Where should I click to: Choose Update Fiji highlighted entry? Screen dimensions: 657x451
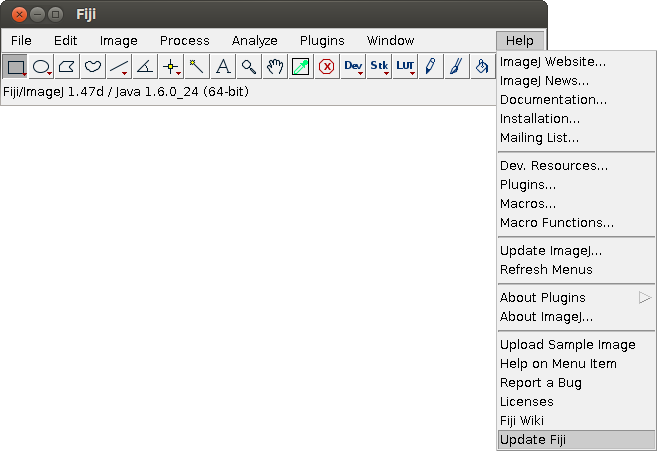(576, 440)
